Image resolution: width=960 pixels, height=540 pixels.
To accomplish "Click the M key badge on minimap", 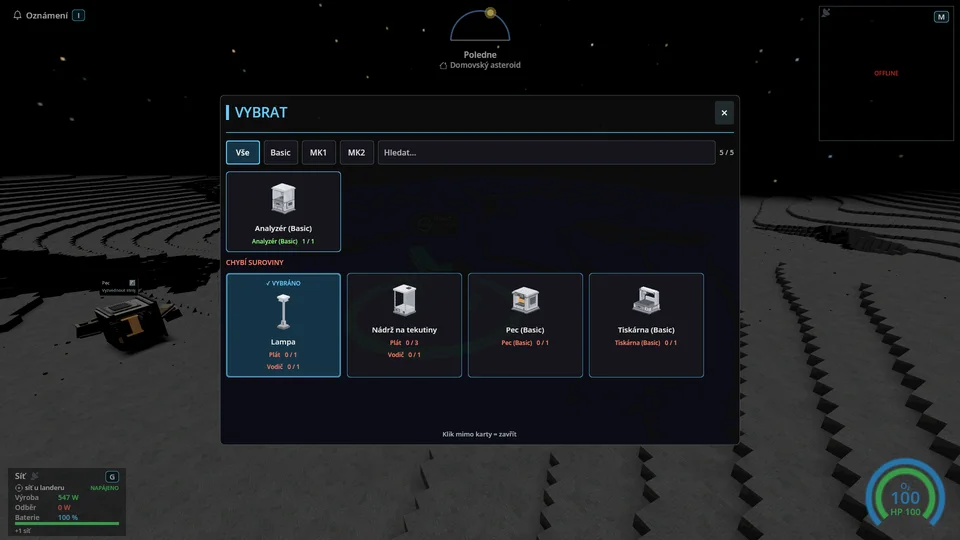I will (941, 17).
